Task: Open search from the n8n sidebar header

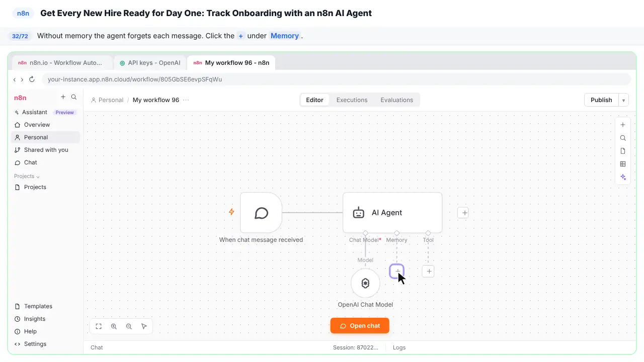Action: [x=74, y=97]
